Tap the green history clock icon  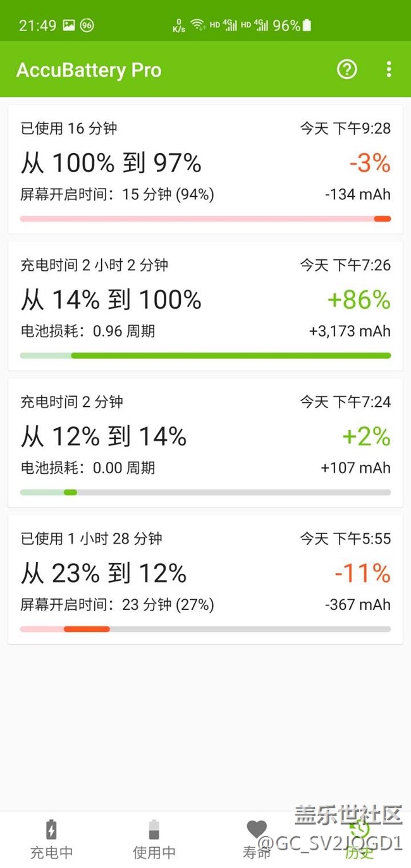359,828
